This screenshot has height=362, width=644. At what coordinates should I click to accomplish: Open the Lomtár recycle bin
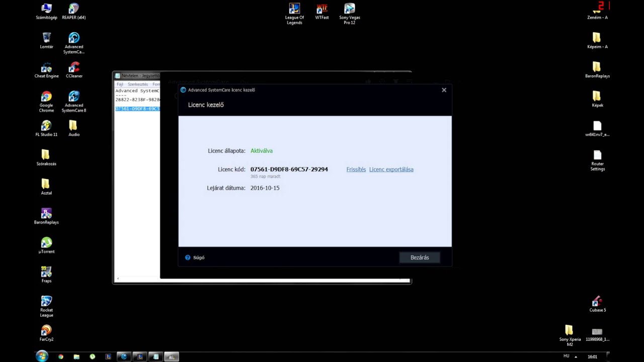46,40
